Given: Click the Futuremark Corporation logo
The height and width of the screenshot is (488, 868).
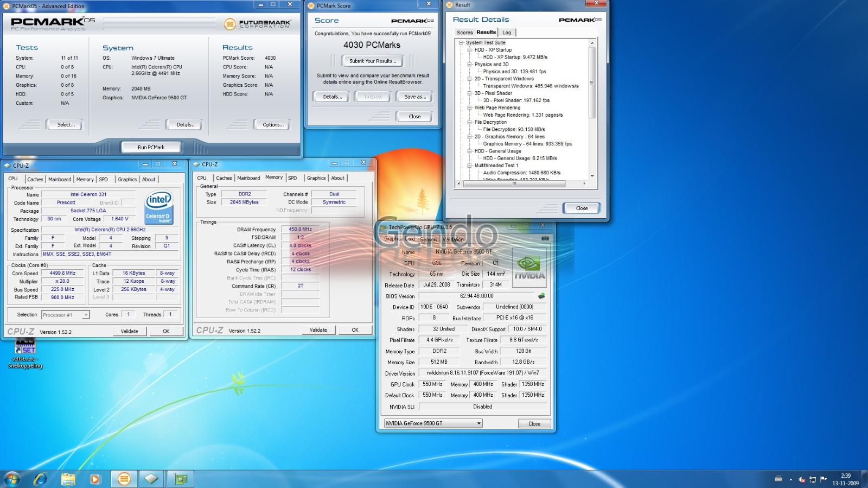Looking at the screenshot, I should point(257,24).
